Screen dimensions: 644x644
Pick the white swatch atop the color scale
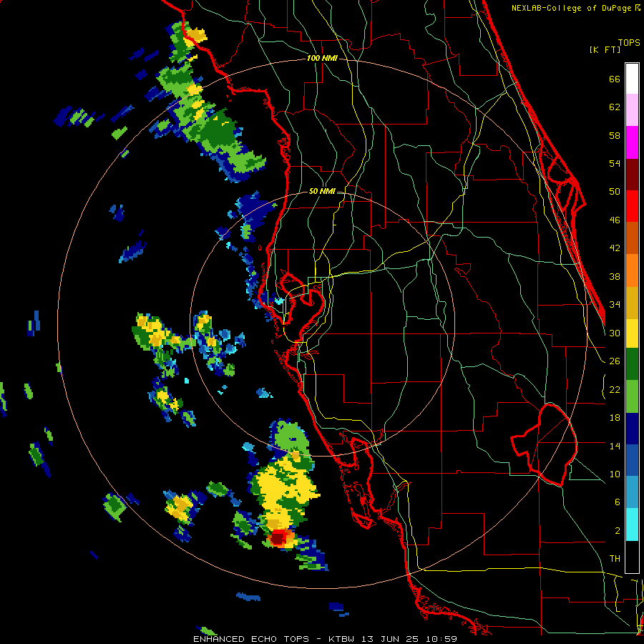tap(632, 79)
